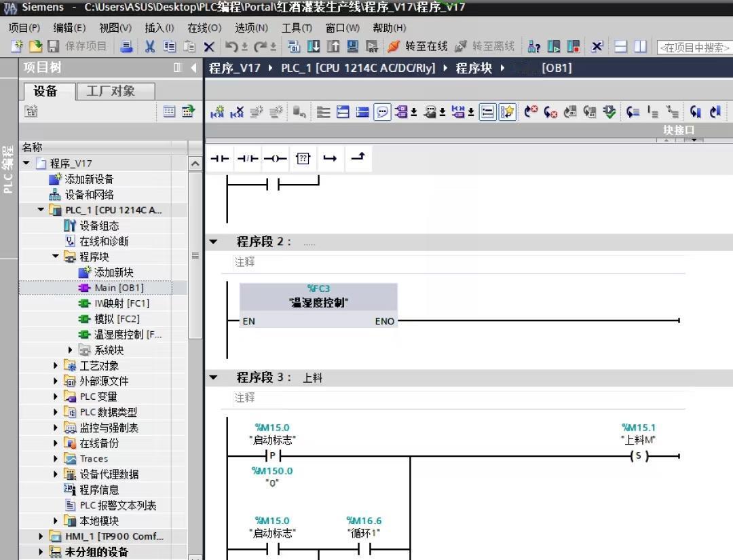Click split editor horizontally icon
Image resolution: width=733 pixels, height=560 pixels.
(x=620, y=47)
